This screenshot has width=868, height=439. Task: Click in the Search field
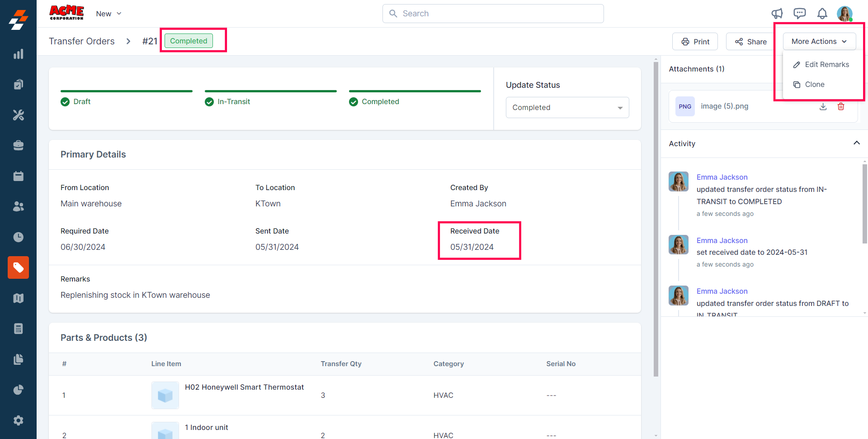pyautogui.click(x=493, y=14)
